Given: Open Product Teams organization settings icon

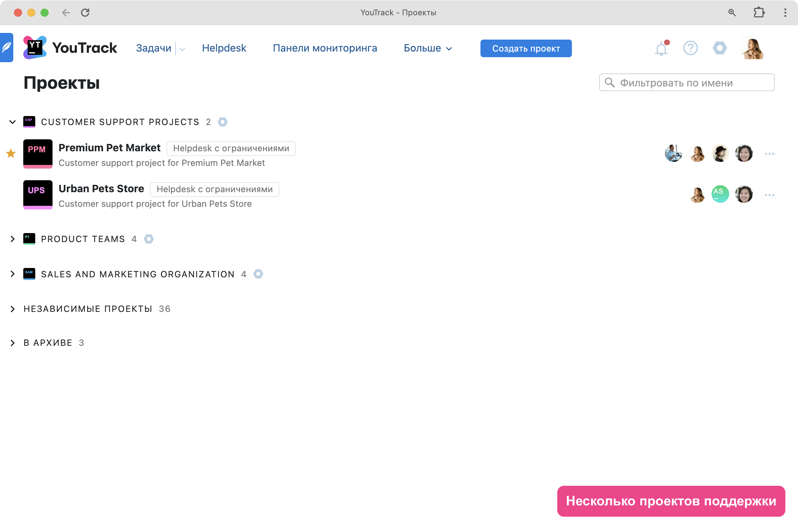Looking at the screenshot, I should [x=149, y=239].
